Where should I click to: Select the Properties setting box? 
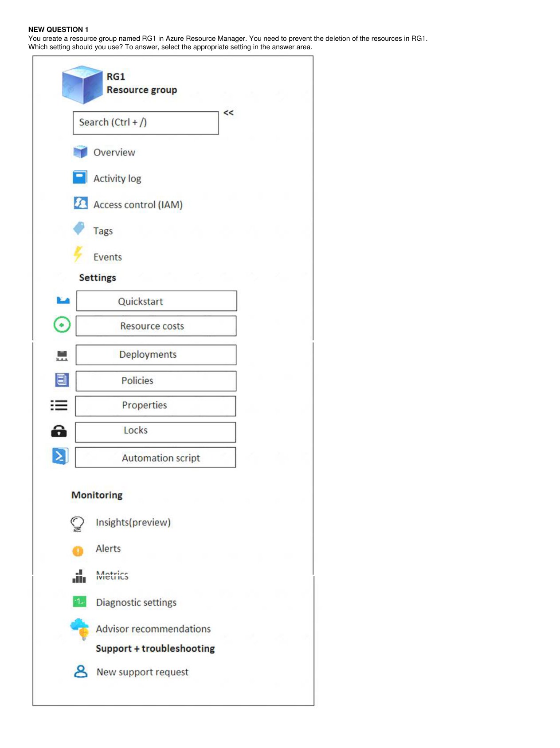(156, 406)
